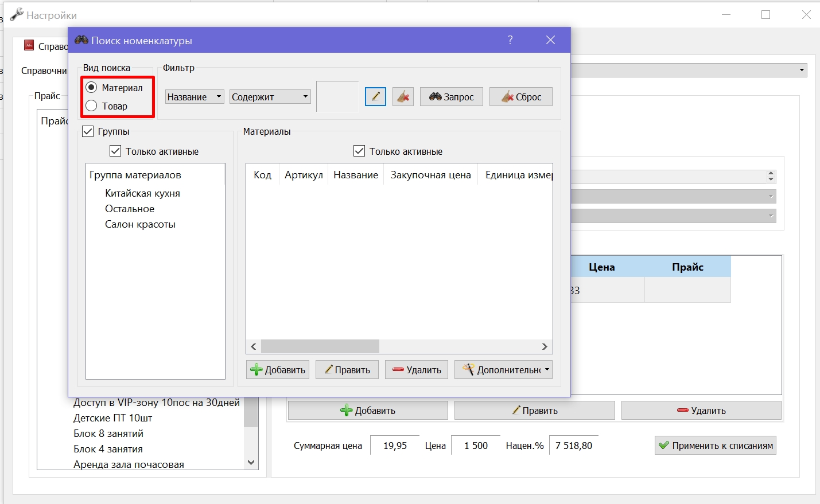Open the Содержит condition dropdown
820x504 pixels.
pos(270,97)
